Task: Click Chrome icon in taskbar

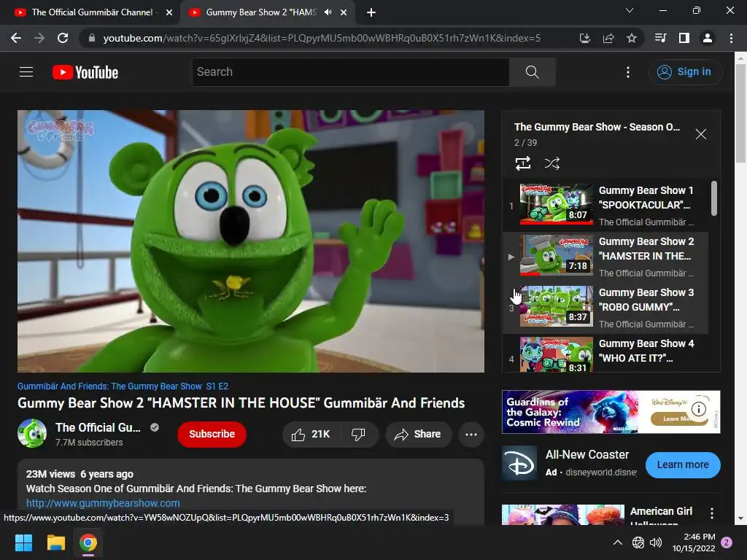Action: click(88, 542)
